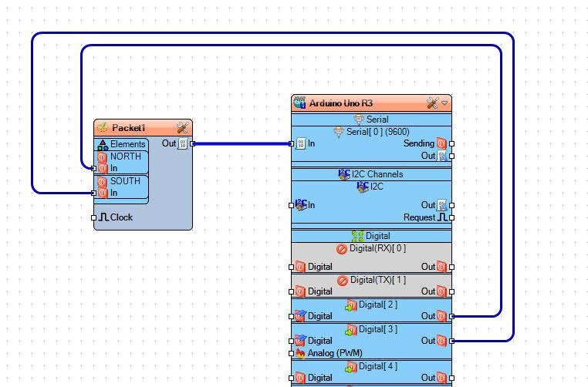Click the Digital(TX)[ 1 ] disabled icon

tap(343, 281)
